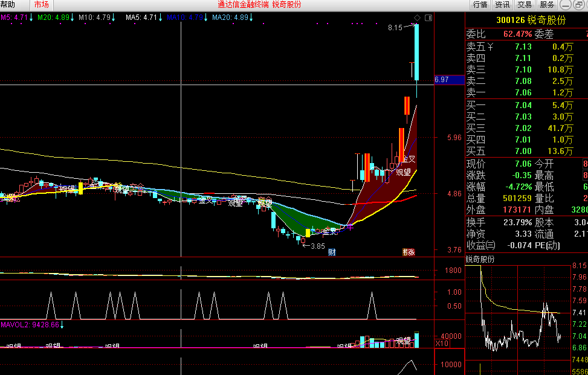
Task: Click the 现价 value 7.06
Action: tap(523, 164)
